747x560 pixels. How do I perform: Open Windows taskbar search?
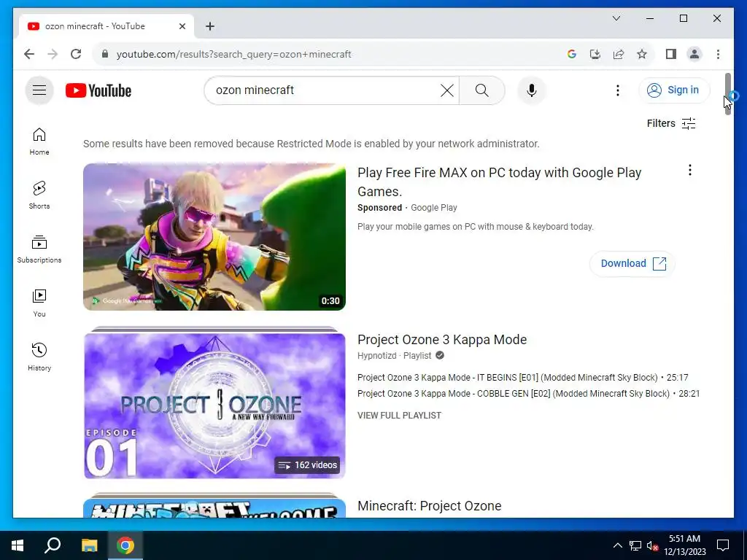53,545
